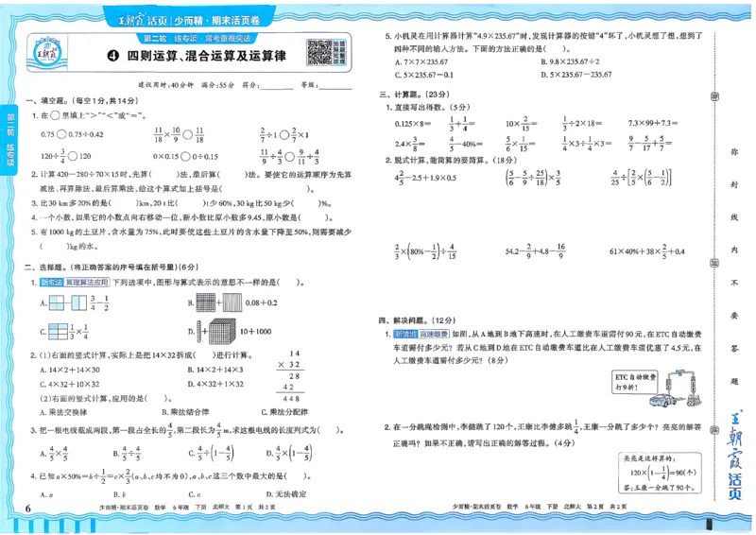This screenshot has height=535, width=756.
Task: Click option 'D. 无法确定'
Action: point(286,494)
